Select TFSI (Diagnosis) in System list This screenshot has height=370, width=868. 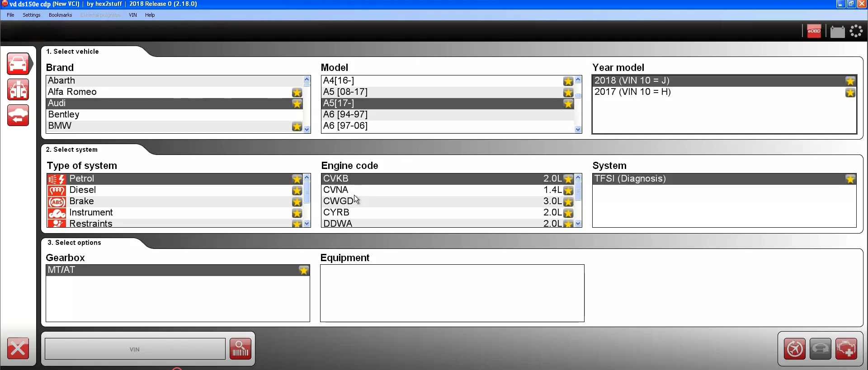pyautogui.click(x=724, y=179)
